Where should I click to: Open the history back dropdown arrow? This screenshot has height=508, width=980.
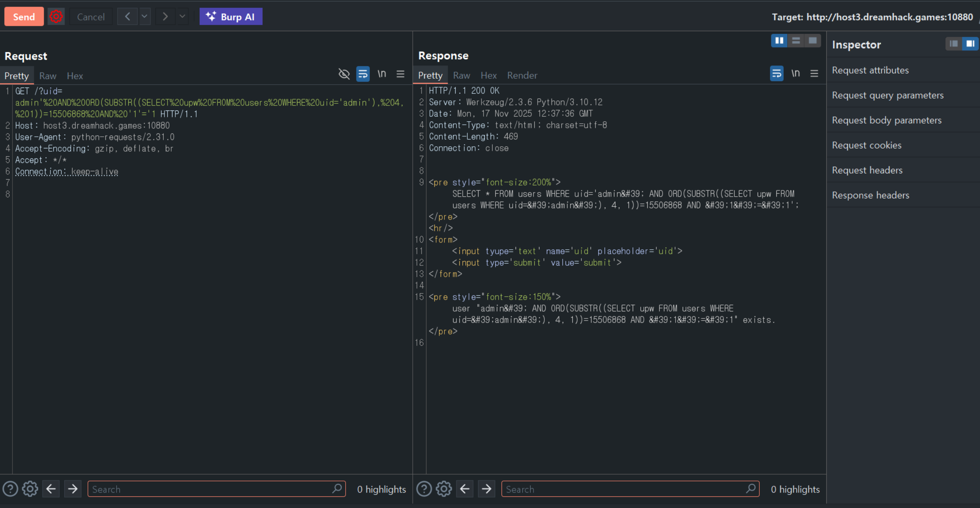click(145, 17)
